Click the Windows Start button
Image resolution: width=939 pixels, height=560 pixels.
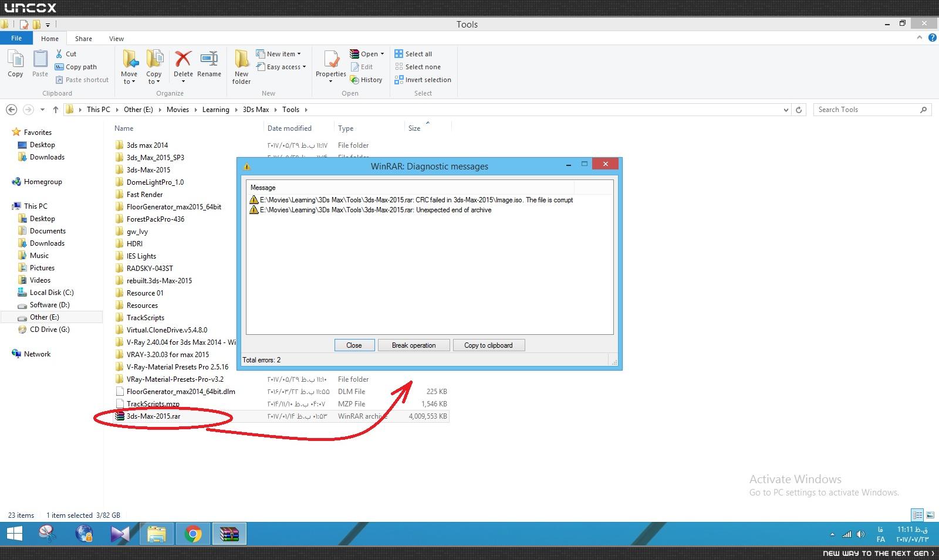[14, 534]
